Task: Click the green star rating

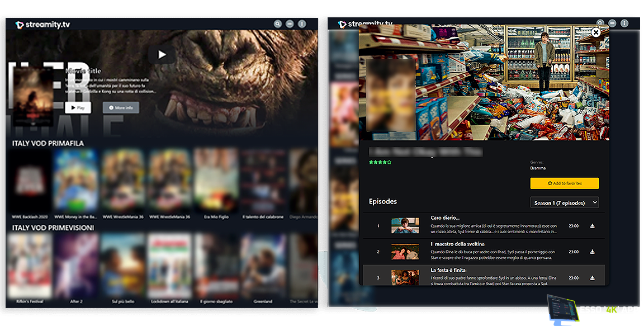Action: click(380, 162)
